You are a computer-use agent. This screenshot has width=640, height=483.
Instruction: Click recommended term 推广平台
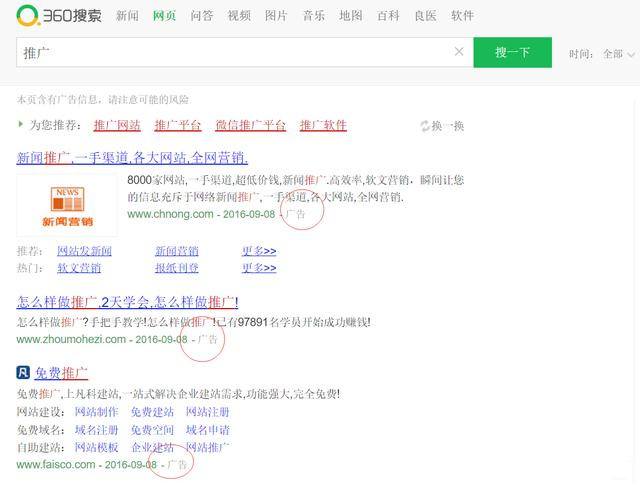pyautogui.click(x=178, y=125)
